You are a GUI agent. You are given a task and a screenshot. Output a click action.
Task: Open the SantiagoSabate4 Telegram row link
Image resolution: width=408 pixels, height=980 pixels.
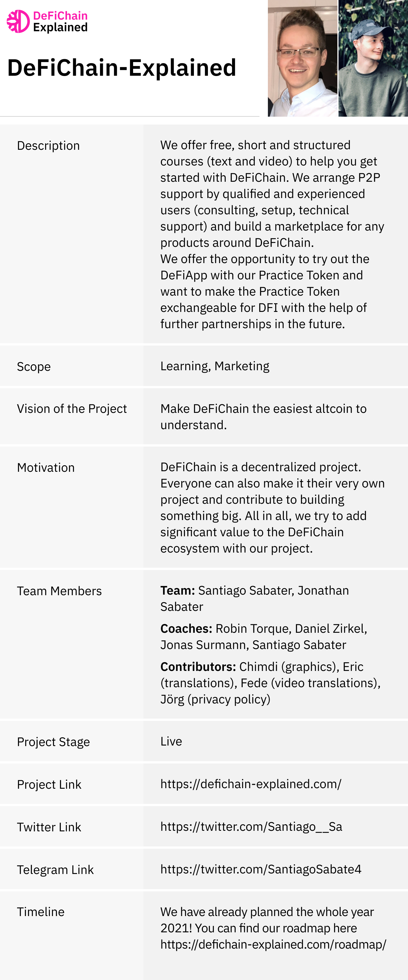[x=261, y=869]
